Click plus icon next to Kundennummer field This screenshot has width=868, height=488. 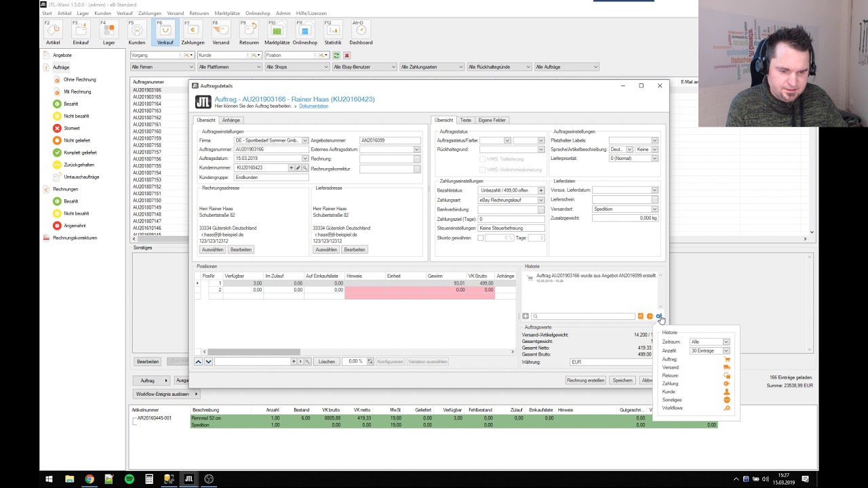pyautogui.click(x=292, y=167)
